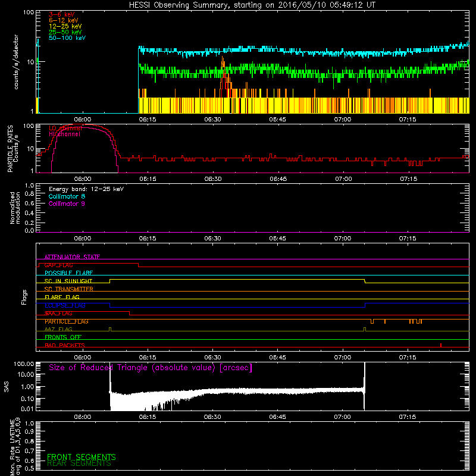This screenshot has height=476, width=476.
Task: Click the 06:15 tick label under SAS plot
Action: 148,417
